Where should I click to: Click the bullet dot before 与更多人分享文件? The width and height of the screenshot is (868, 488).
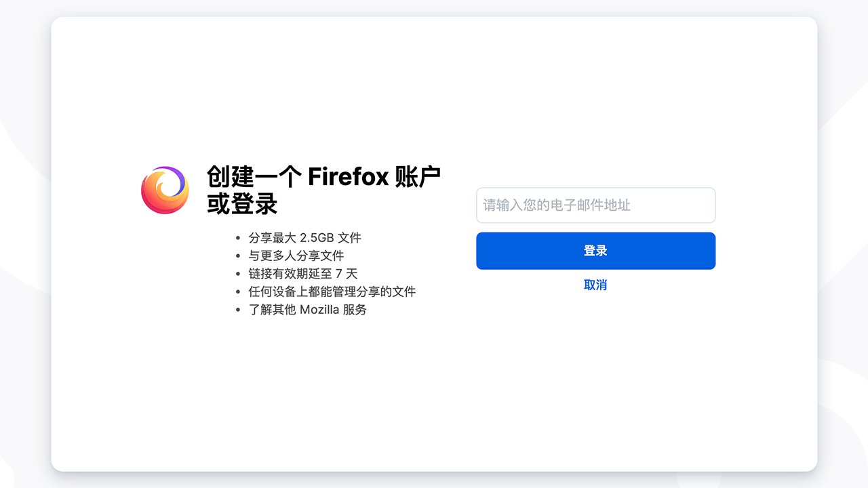point(237,256)
